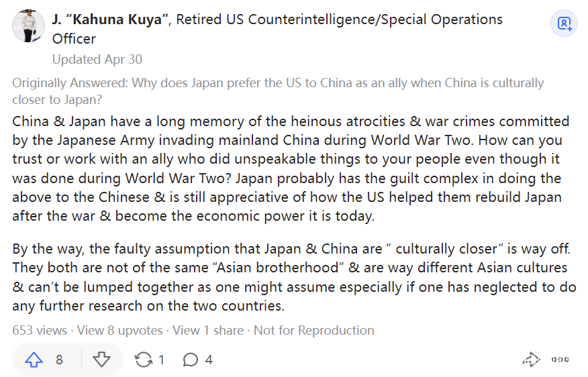Open comments via the speech bubble icon

point(191,360)
